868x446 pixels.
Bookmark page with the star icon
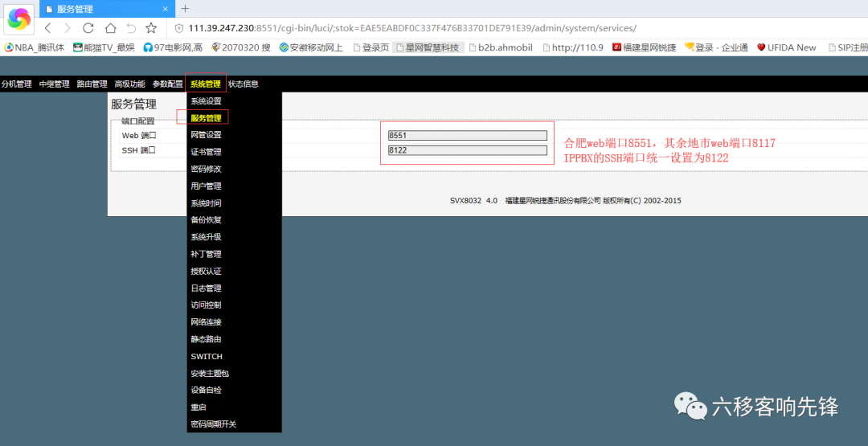[x=151, y=28]
